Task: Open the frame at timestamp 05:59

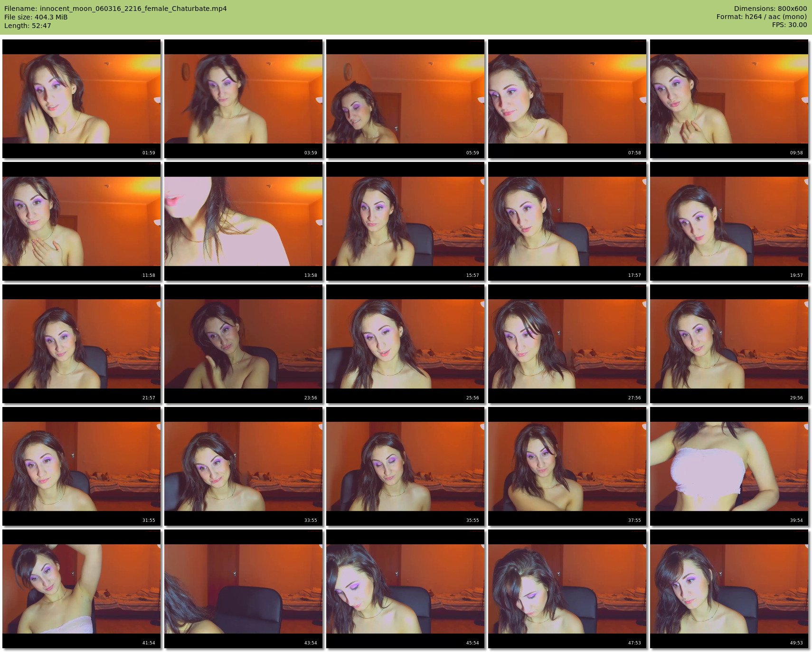Action: pyautogui.click(x=406, y=99)
